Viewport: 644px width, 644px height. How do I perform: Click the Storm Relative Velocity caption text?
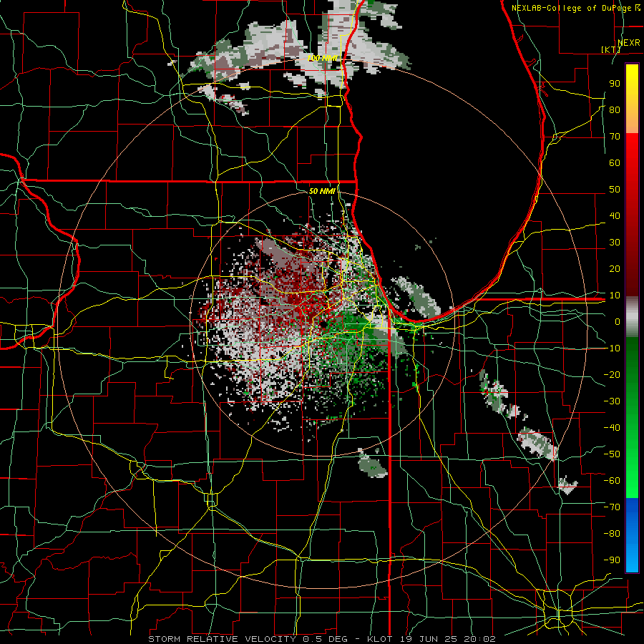click(x=321, y=639)
